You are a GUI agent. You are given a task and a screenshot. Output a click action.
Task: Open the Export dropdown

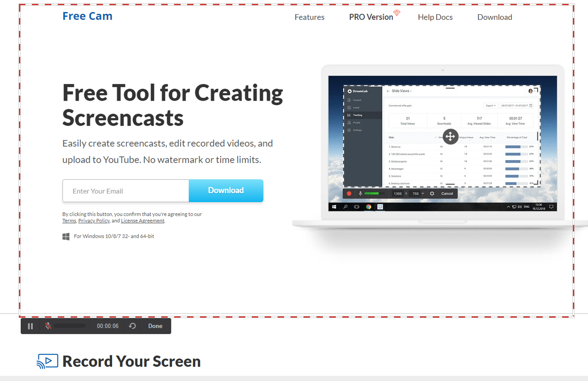click(490, 105)
